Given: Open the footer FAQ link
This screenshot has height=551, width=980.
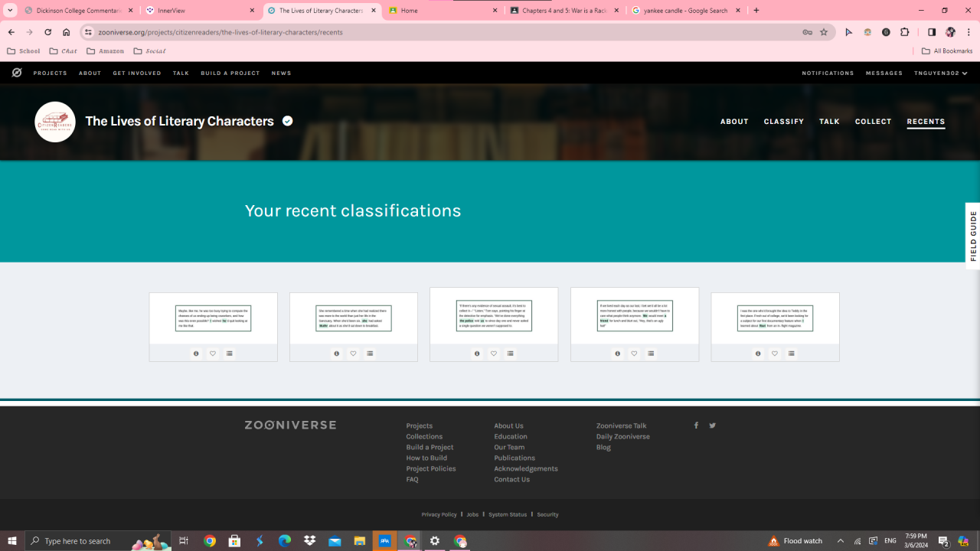Looking at the screenshot, I should (412, 479).
